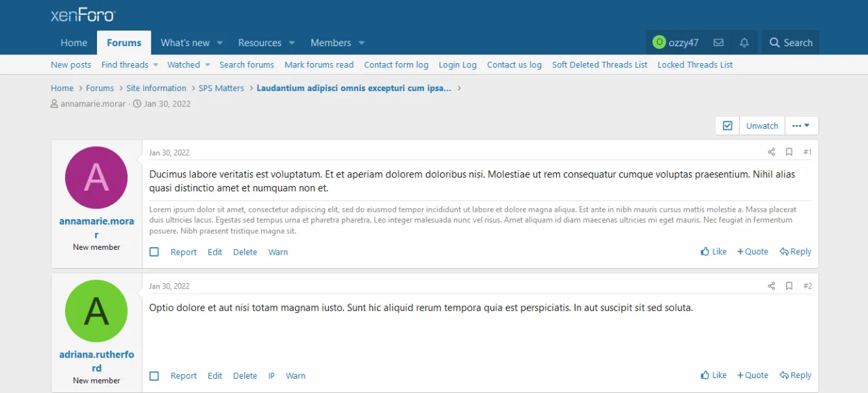Click the XenForo logo
This screenshot has width=868, height=393.
pos(83,15)
